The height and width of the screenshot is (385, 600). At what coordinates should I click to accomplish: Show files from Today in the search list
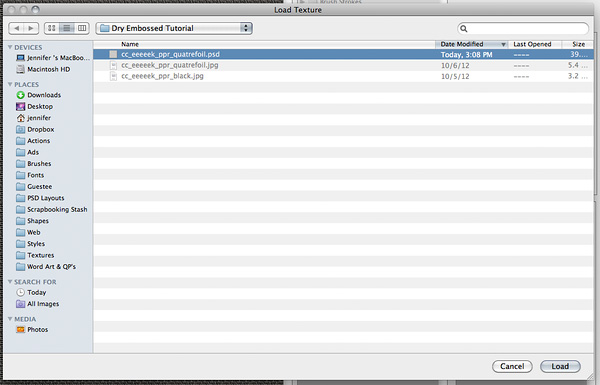pos(31,292)
